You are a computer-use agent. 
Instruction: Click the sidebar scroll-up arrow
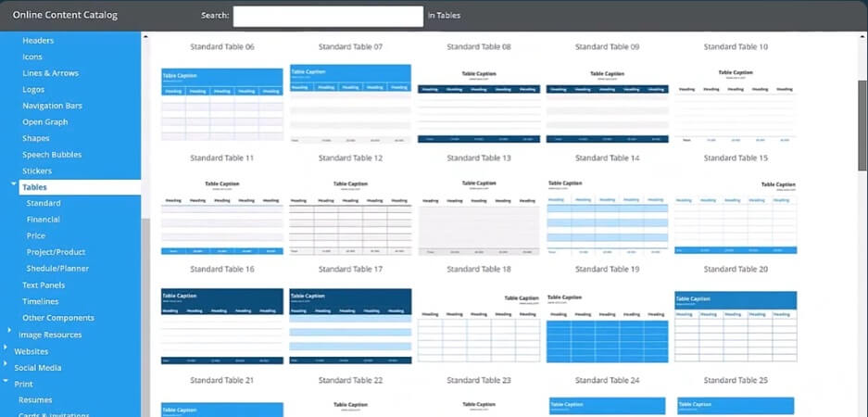(x=145, y=36)
